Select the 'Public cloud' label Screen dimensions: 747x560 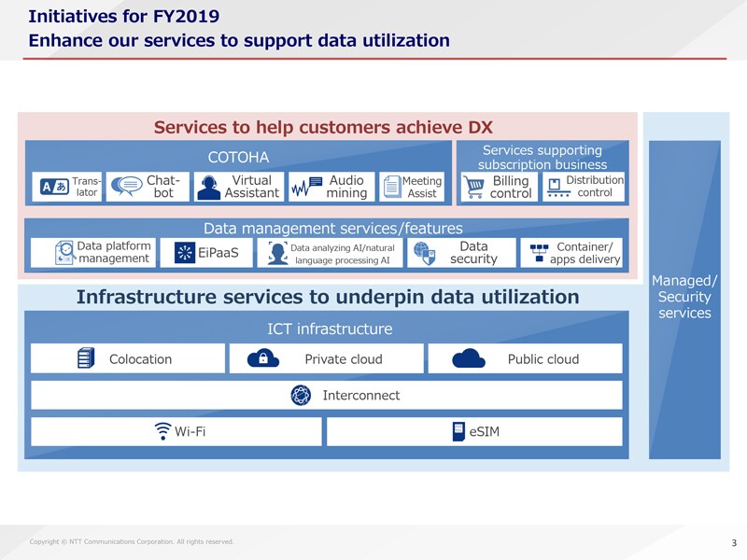coord(543,359)
